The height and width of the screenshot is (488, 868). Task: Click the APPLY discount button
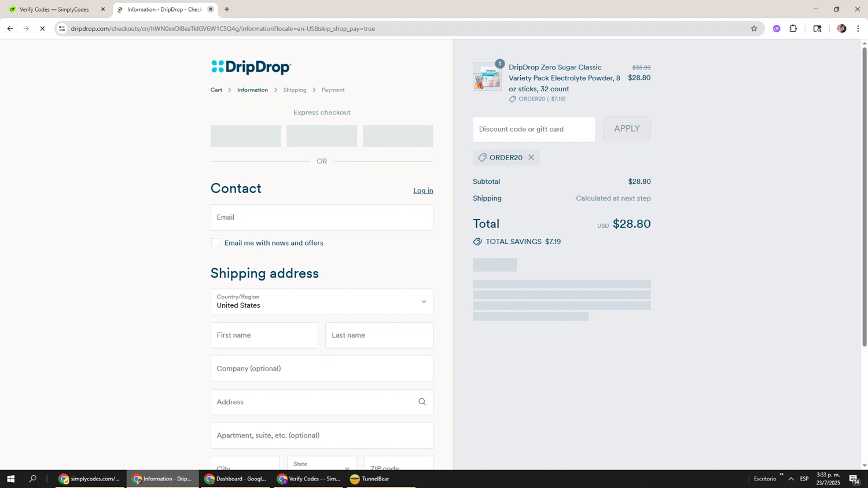(627, 129)
